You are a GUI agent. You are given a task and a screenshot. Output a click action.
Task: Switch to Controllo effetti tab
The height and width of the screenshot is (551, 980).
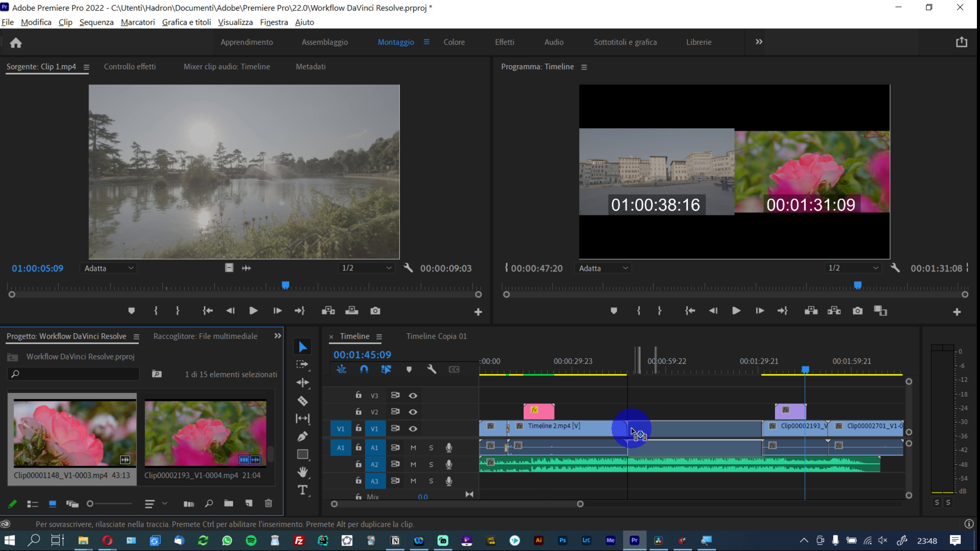[x=130, y=67]
